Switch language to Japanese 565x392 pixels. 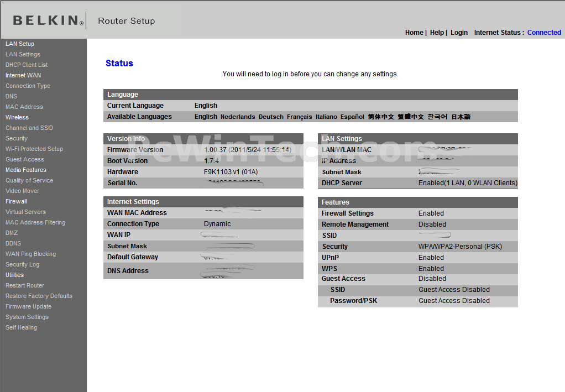click(x=461, y=117)
